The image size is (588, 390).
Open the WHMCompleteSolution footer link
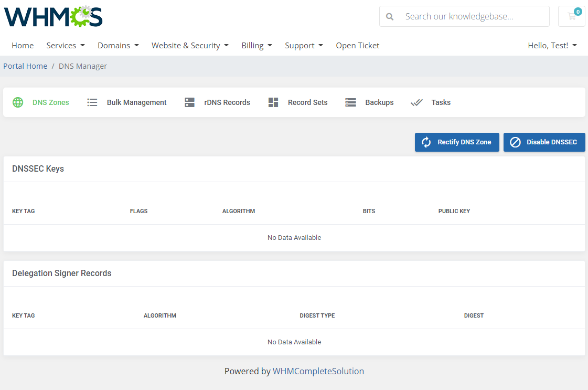coord(318,371)
